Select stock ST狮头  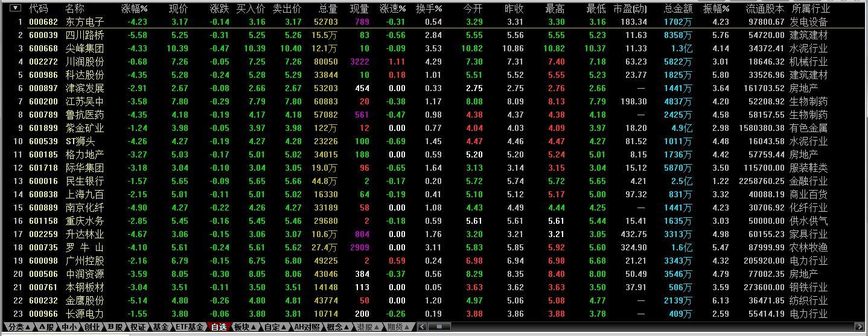coord(81,141)
